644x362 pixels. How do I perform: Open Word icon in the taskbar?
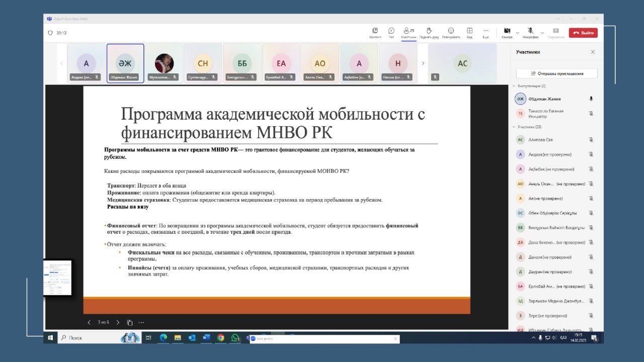coord(206,338)
